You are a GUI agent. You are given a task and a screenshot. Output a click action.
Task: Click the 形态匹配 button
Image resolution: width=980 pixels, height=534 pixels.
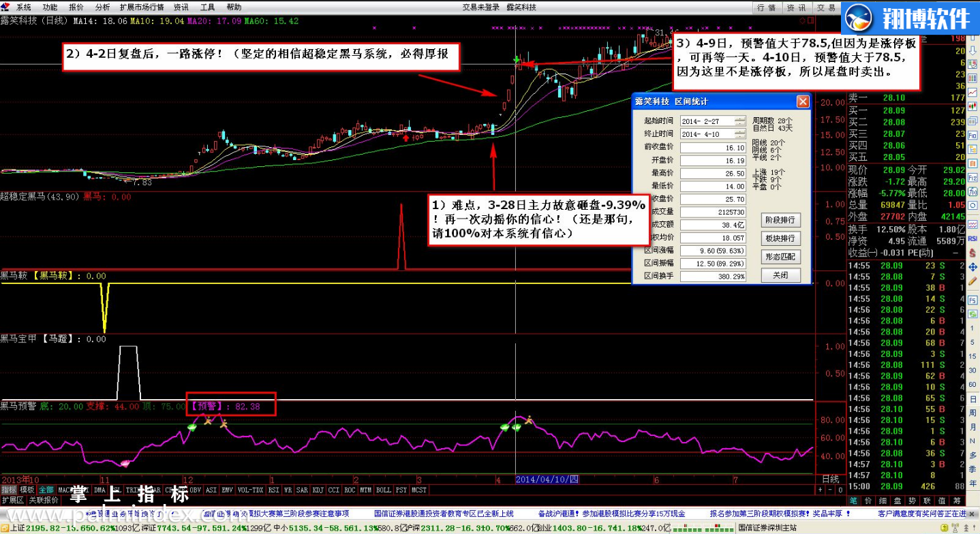click(x=780, y=257)
